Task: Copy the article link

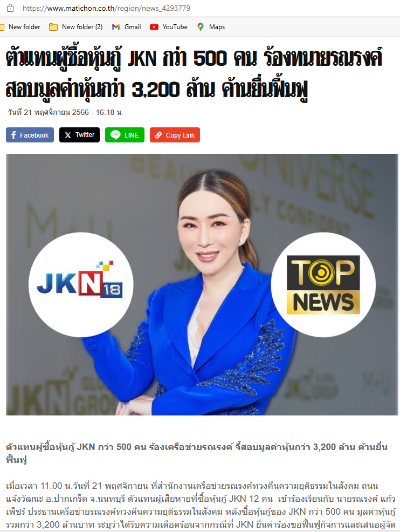Action: 175,135
